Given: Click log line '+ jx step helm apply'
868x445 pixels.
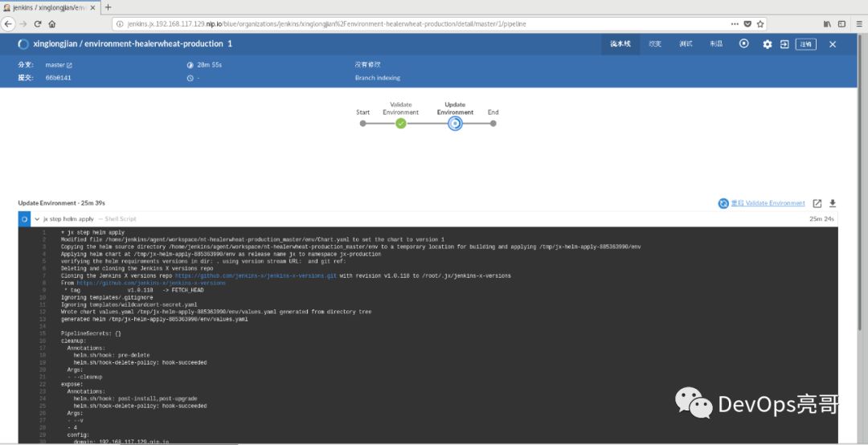Looking at the screenshot, I should click(x=92, y=232).
